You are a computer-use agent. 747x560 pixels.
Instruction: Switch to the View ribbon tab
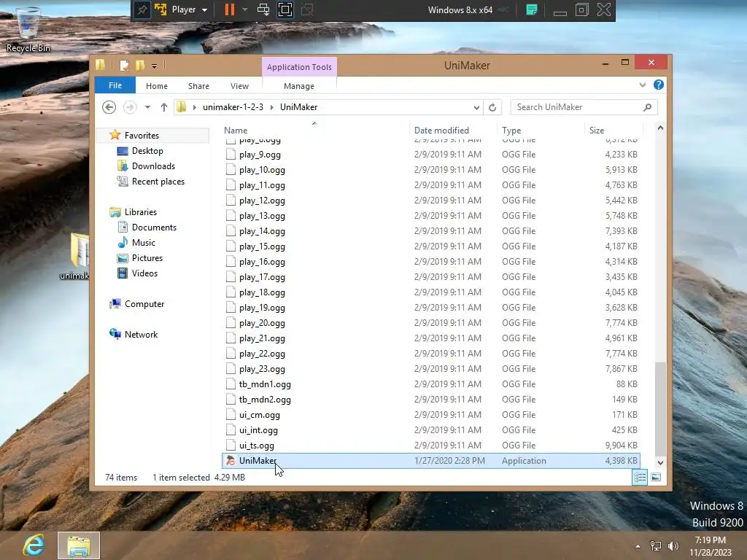[239, 86]
